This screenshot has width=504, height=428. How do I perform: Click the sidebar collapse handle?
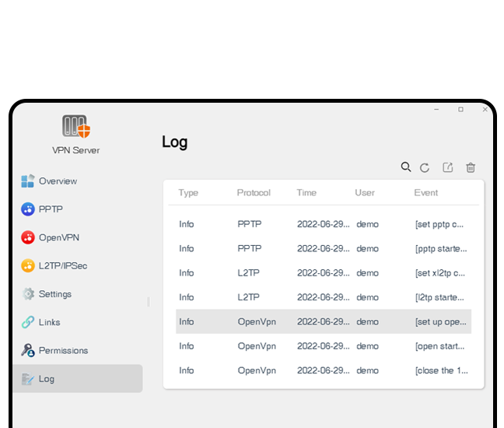[x=149, y=301]
